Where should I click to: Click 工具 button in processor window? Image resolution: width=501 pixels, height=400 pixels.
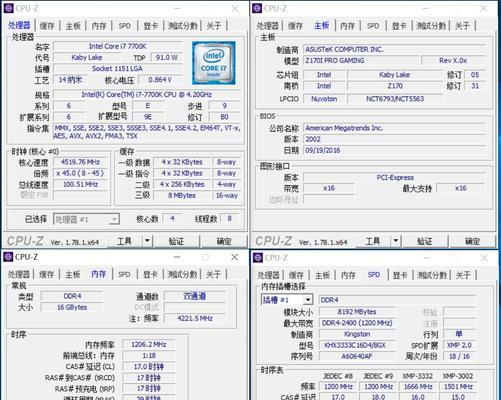(x=125, y=241)
